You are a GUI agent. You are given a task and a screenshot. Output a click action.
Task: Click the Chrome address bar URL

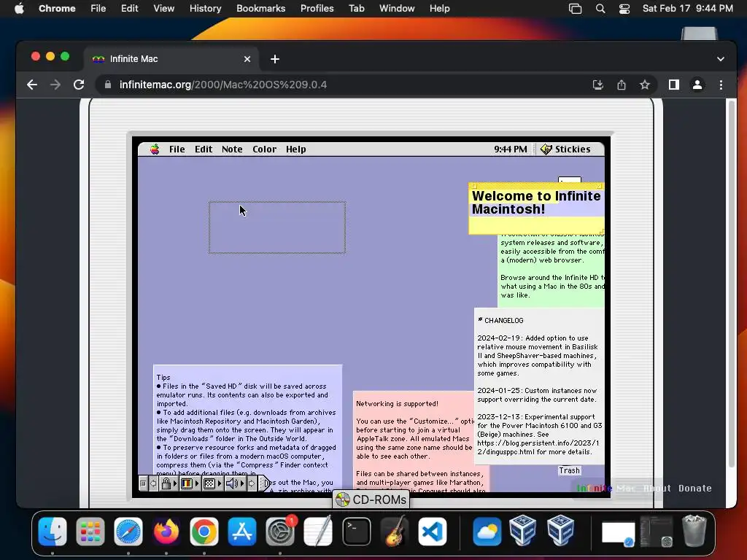[x=223, y=85]
